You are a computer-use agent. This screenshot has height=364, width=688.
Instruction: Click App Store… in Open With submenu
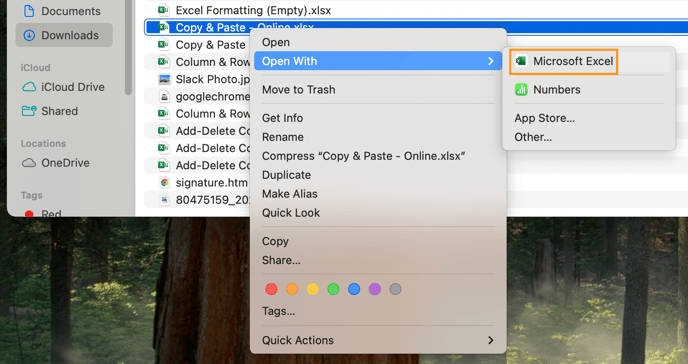click(545, 118)
